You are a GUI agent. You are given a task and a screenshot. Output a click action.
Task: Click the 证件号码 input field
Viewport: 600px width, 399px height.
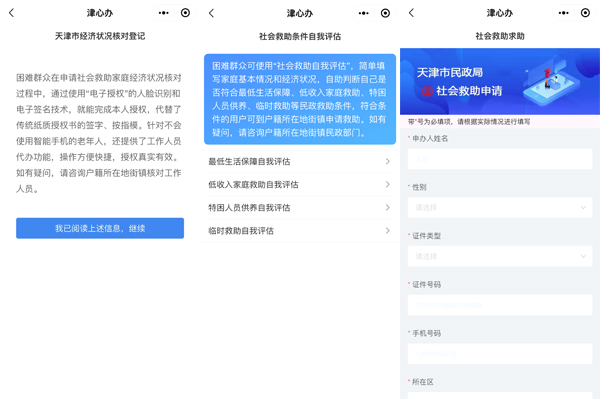point(500,305)
